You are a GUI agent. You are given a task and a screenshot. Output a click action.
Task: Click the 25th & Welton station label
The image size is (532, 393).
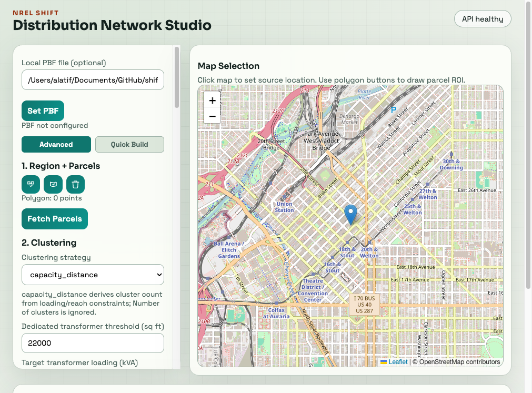tap(413, 209)
